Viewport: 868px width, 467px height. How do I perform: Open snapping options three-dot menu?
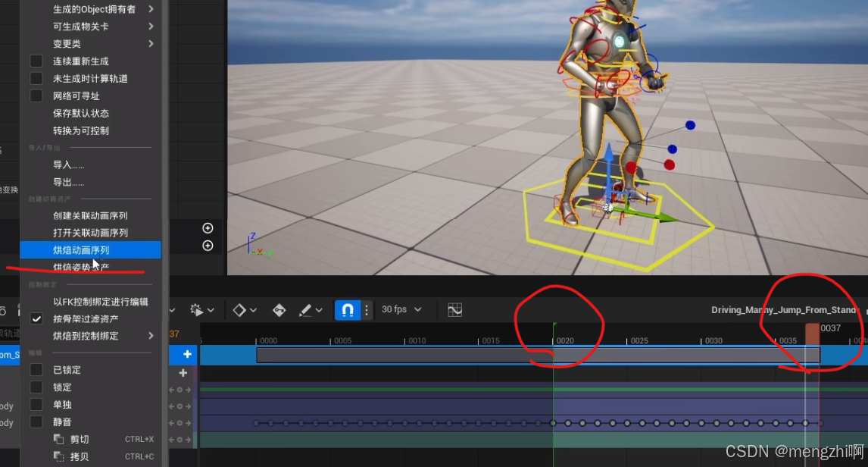pyautogui.click(x=367, y=310)
